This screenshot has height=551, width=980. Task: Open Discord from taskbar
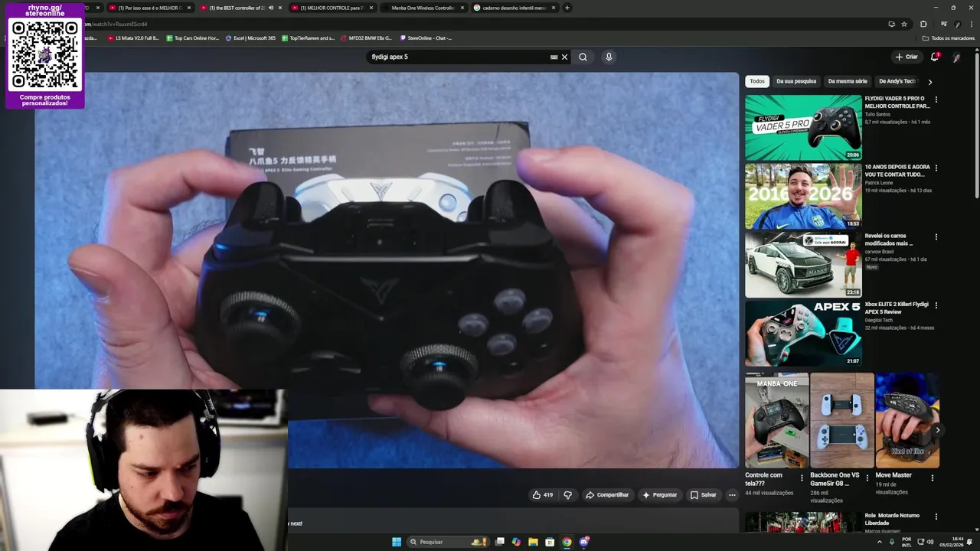pyautogui.click(x=584, y=542)
